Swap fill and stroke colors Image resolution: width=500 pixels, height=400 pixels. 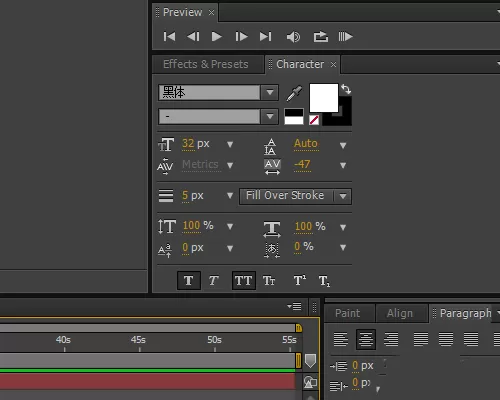click(x=346, y=89)
